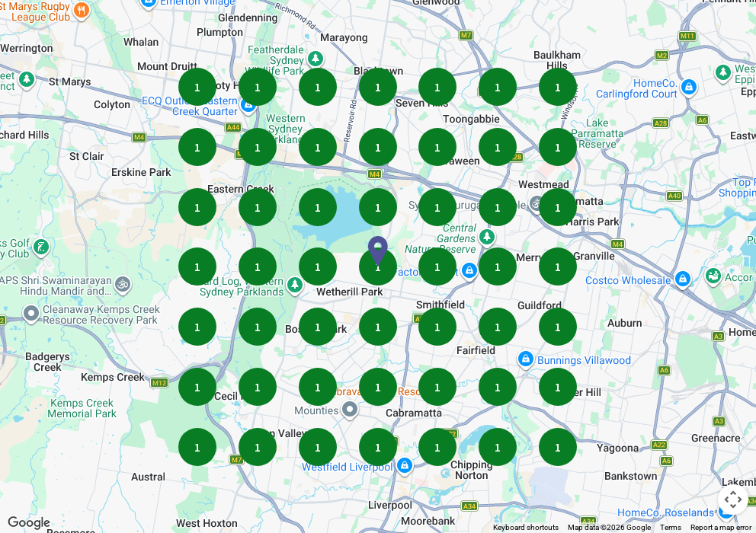Click Costco Wholesale label
Image resolution: width=756 pixels, height=533 pixels.
point(628,280)
